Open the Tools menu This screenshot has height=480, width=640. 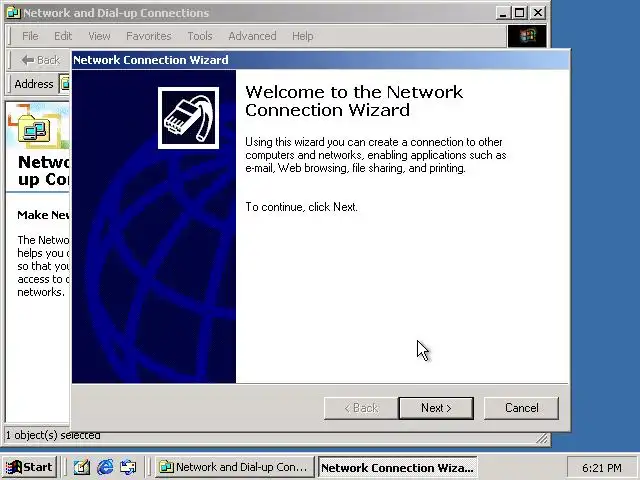coord(200,36)
